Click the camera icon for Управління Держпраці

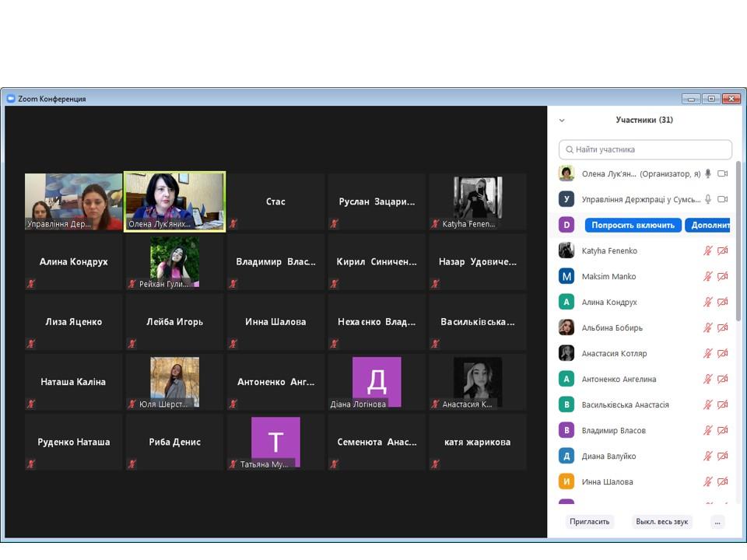tap(722, 199)
